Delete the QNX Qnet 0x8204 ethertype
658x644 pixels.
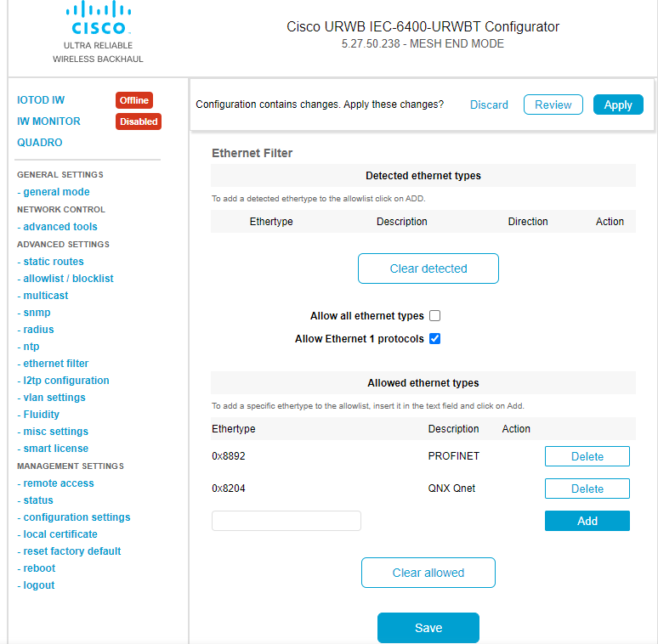[x=587, y=489]
